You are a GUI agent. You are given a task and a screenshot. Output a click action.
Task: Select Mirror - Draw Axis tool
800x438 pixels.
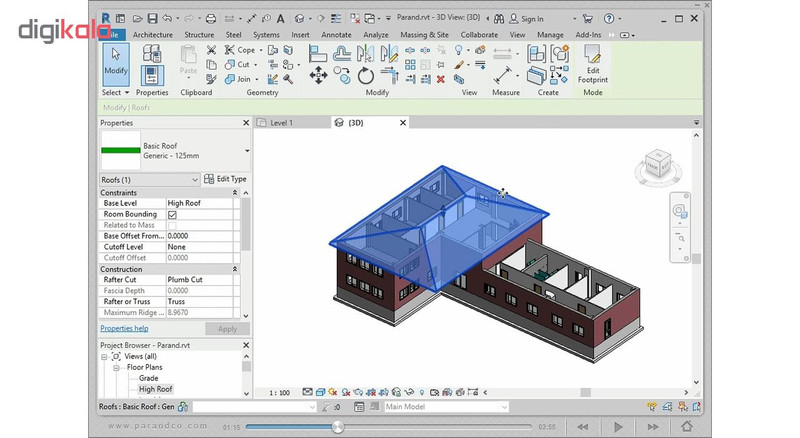pyautogui.click(x=389, y=54)
